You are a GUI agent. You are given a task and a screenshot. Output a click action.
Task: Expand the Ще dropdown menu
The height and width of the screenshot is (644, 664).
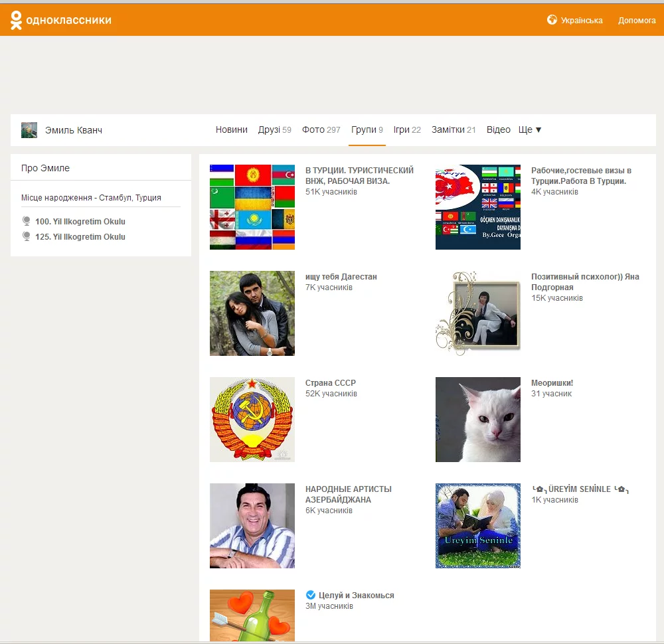[x=530, y=130]
